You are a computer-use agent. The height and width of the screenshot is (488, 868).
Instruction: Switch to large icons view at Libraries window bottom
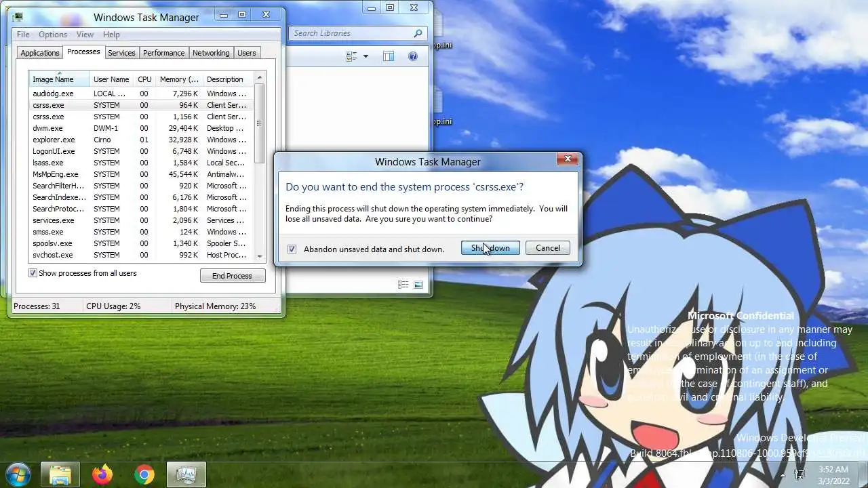tap(418, 285)
